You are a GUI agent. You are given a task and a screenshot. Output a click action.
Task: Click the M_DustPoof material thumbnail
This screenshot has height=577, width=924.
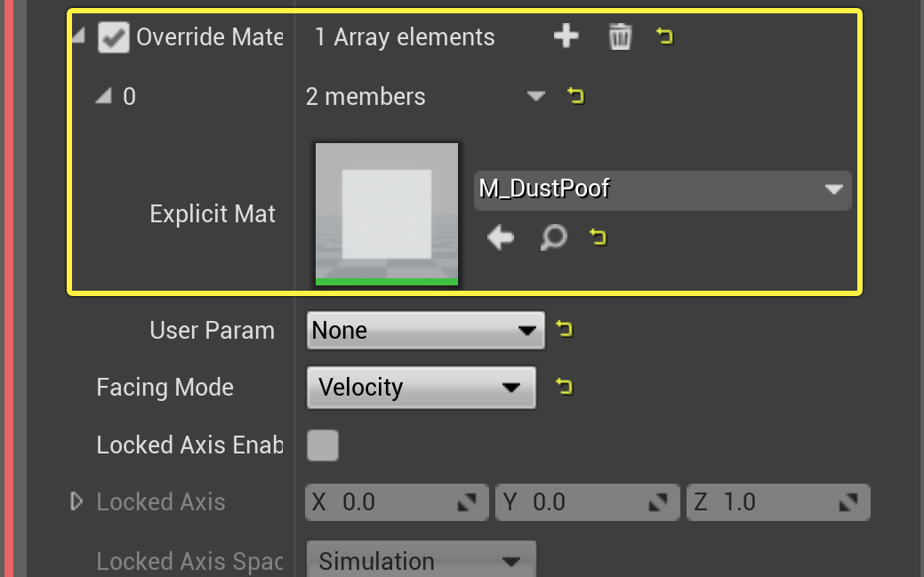coord(387,214)
